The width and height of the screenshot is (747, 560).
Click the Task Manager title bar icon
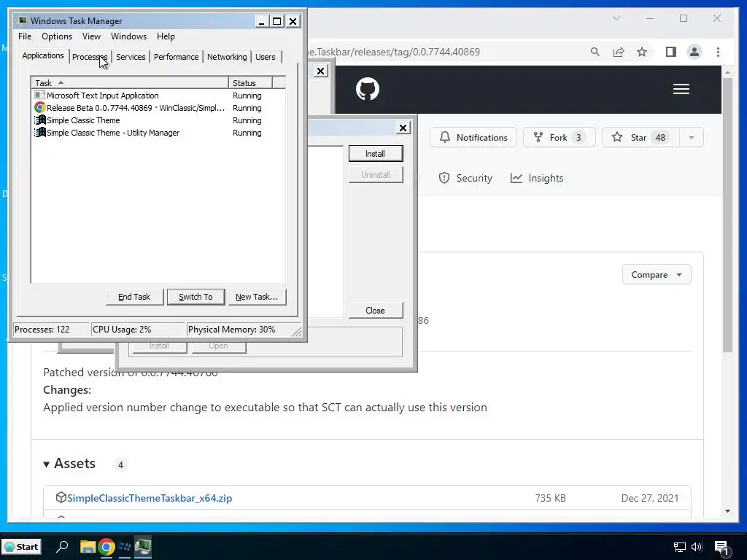click(23, 20)
